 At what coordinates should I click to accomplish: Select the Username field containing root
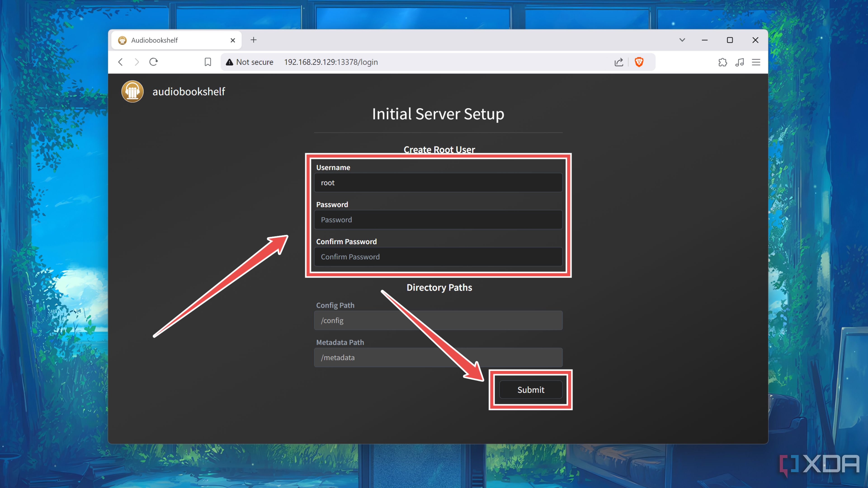click(438, 183)
